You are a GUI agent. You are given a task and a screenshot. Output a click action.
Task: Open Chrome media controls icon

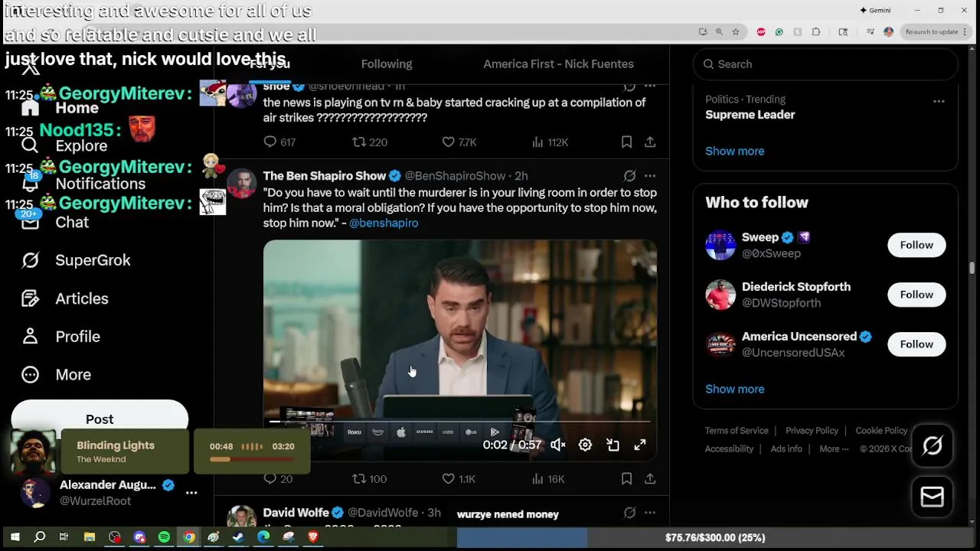tap(871, 32)
